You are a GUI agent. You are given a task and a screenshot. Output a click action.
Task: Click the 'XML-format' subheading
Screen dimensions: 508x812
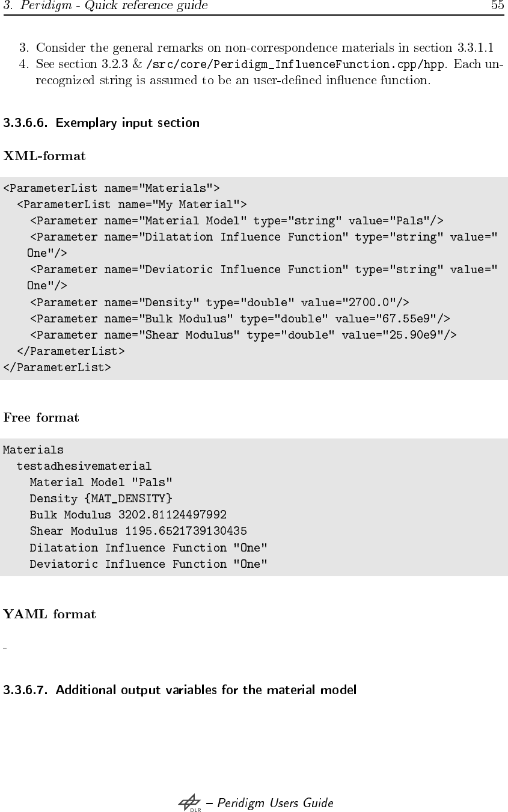pyautogui.click(x=44, y=156)
